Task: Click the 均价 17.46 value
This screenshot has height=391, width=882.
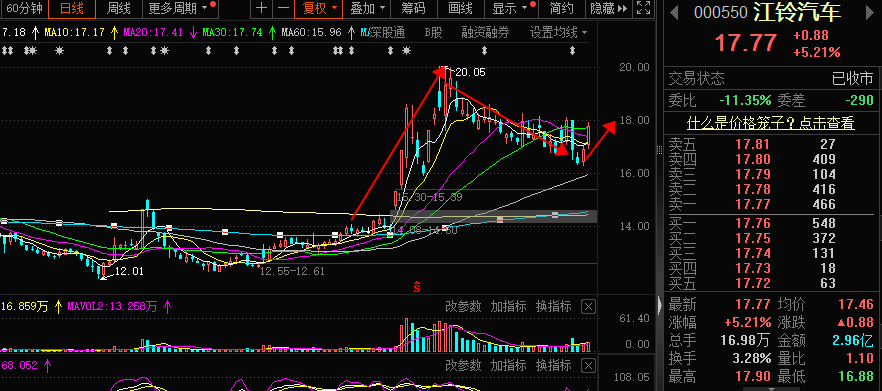Action: tap(856, 305)
